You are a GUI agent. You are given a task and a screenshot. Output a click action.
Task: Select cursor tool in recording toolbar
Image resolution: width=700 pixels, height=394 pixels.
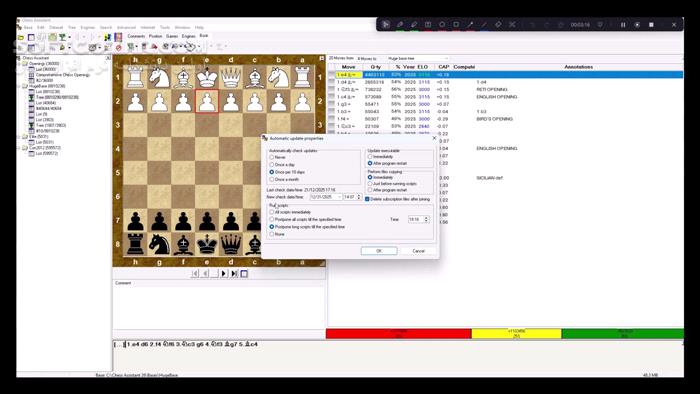pos(386,25)
